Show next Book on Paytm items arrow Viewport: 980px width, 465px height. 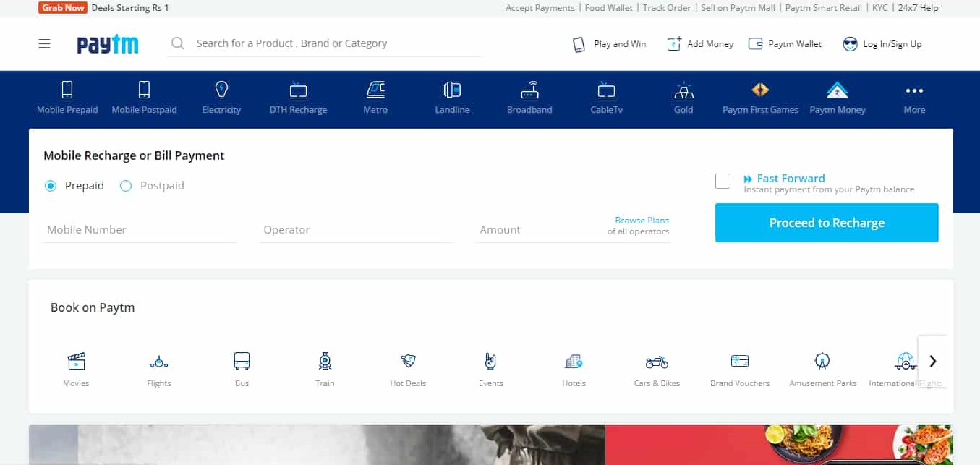(933, 361)
